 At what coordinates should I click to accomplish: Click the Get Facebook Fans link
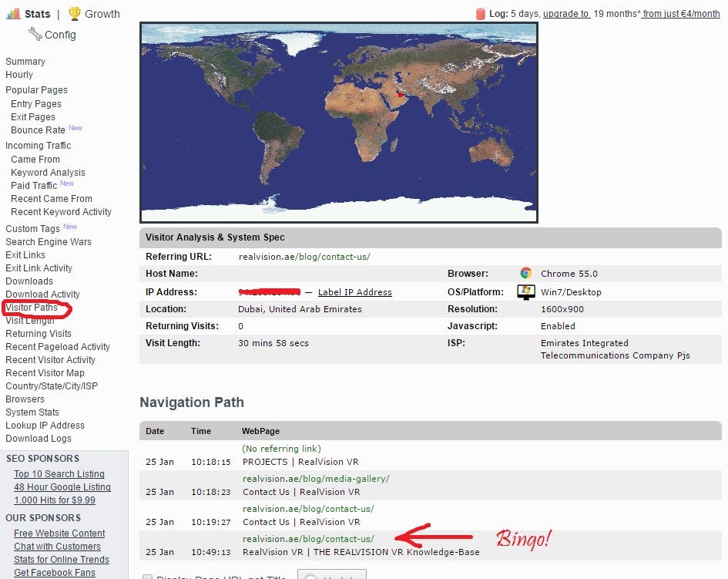click(x=55, y=573)
